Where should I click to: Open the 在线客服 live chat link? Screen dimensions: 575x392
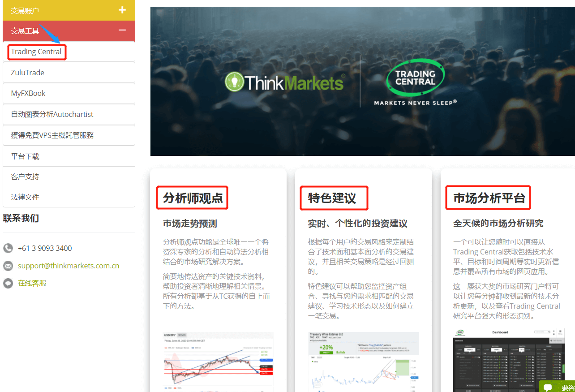(x=32, y=283)
